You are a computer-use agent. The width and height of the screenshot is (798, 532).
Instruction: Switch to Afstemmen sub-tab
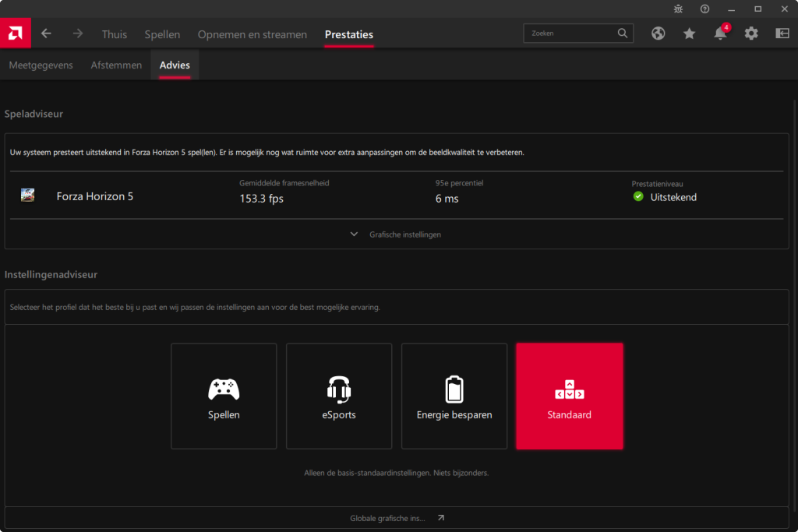[x=117, y=65]
